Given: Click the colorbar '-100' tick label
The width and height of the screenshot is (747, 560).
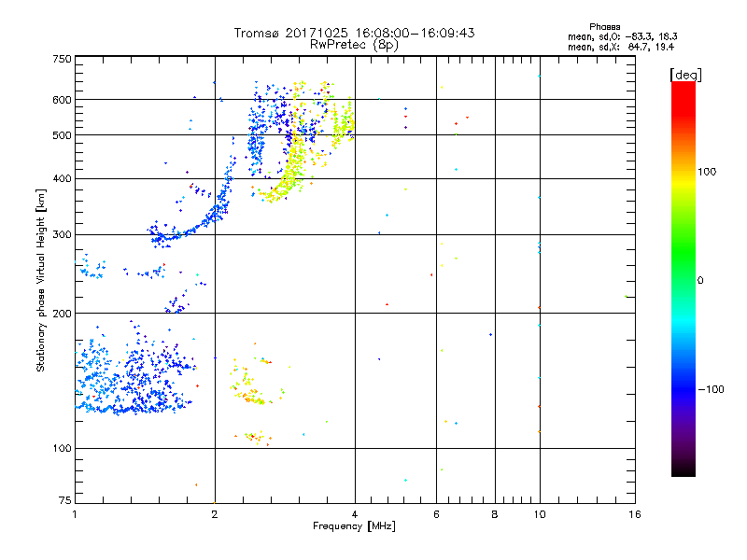Looking at the screenshot, I should tap(711, 389).
